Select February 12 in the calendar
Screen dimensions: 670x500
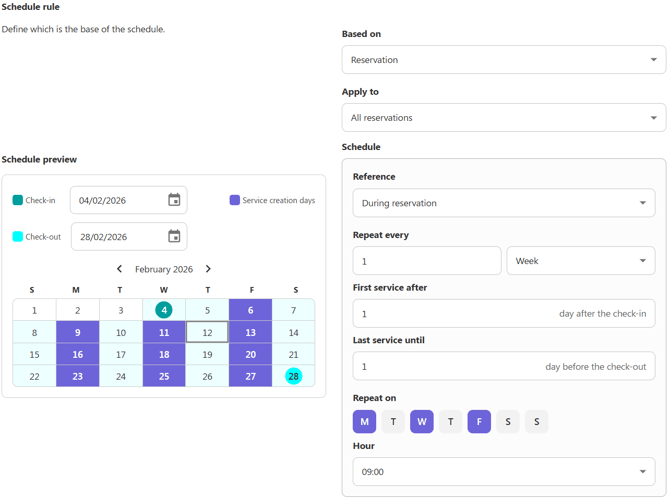207,332
